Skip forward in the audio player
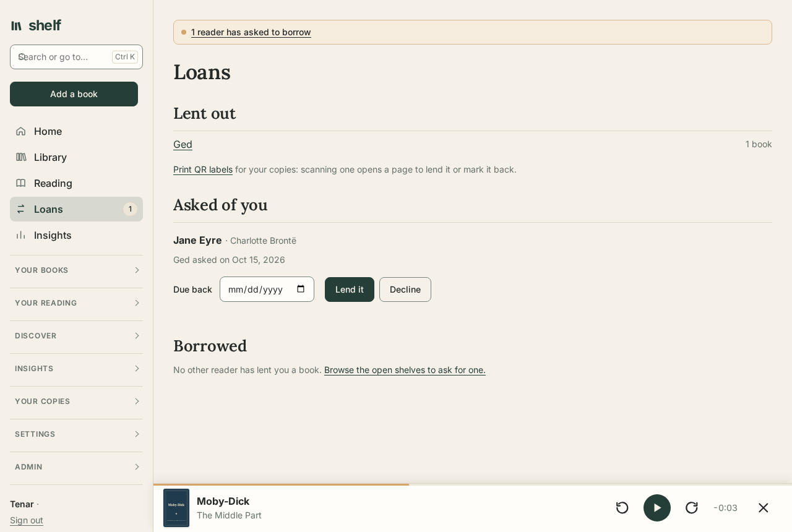The image size is (792, 532). (x=692, y=508)
